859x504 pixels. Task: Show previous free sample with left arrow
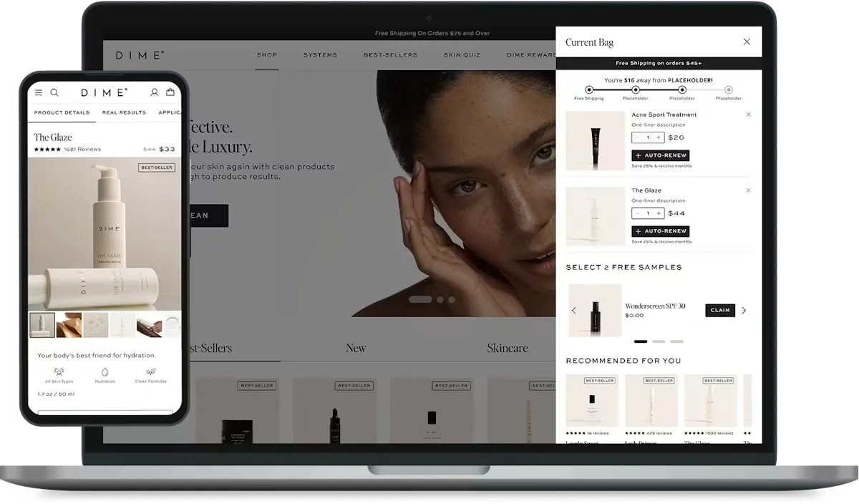tap(573, 310)
